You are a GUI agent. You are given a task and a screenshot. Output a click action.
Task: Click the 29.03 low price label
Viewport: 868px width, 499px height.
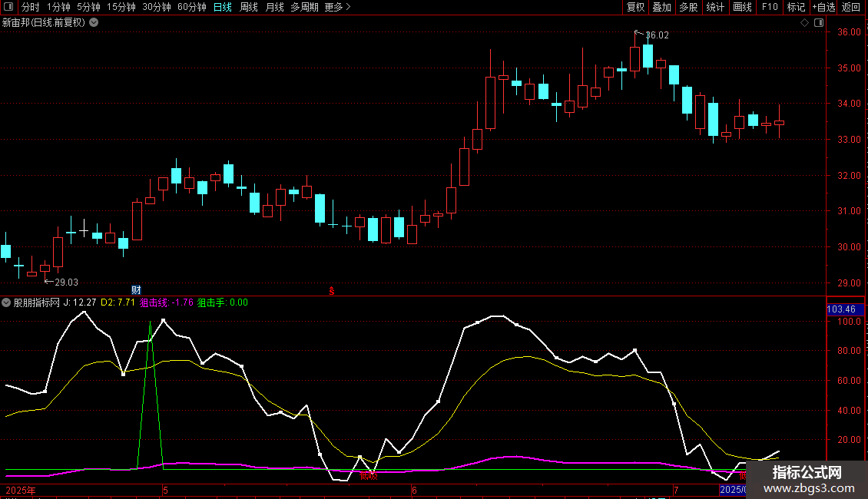click(x=66, y=283)
